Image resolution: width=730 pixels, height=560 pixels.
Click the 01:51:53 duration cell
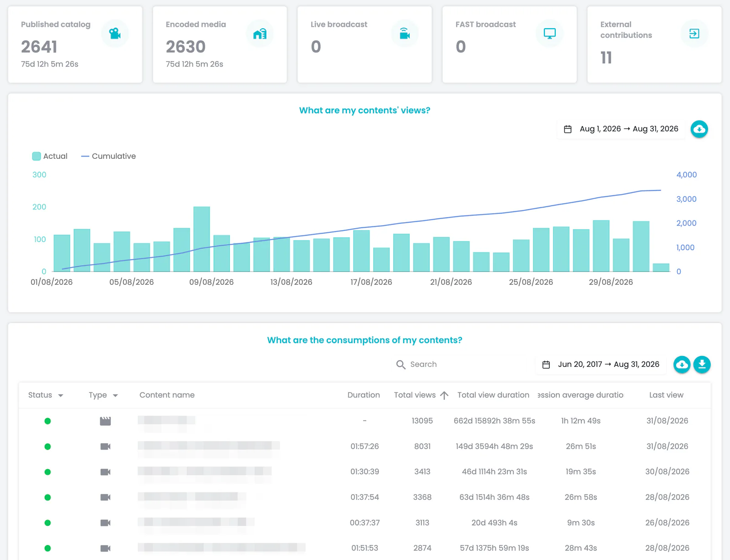point(365,548)
